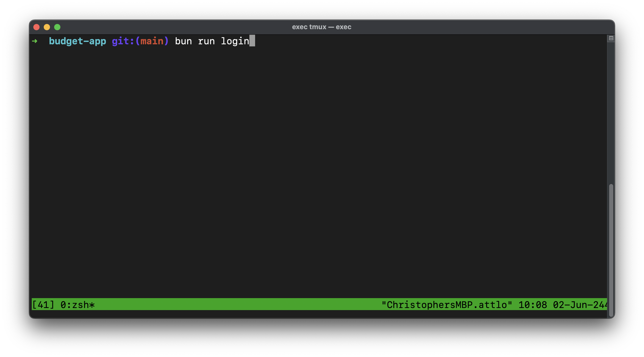The image size is (644, 357).
Task: Click the budget-app directory name
Action: (77, 41)
